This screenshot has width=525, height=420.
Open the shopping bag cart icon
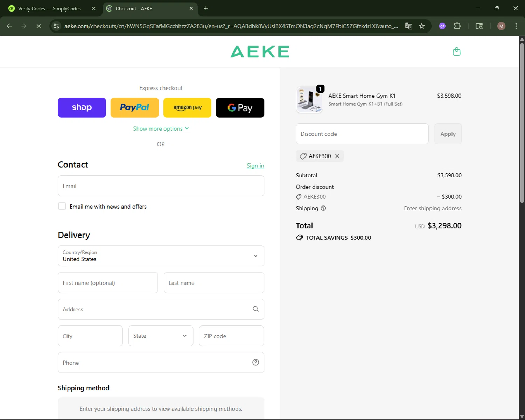point(456,52)
